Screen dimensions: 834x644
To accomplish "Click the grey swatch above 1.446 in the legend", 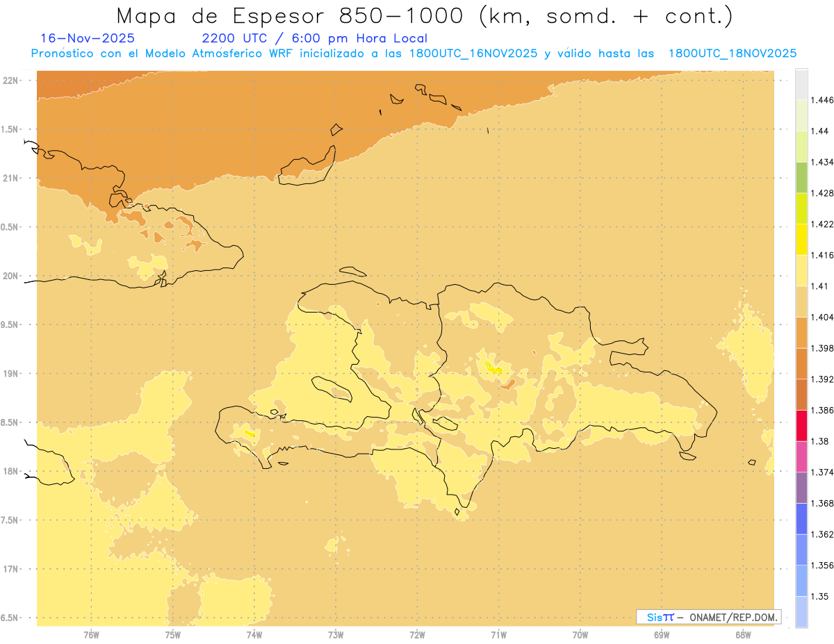I will [x=801, y=84].
